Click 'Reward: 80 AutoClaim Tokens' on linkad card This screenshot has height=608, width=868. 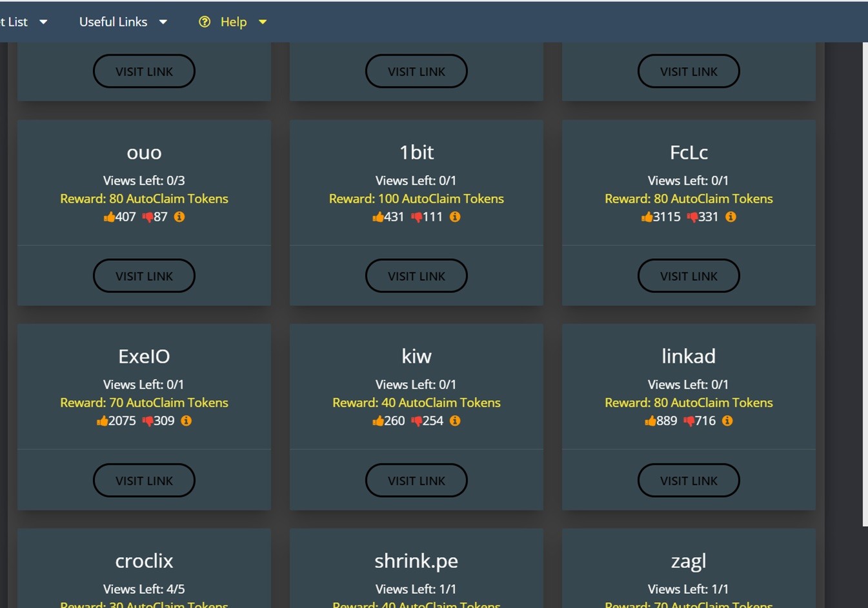689,403
